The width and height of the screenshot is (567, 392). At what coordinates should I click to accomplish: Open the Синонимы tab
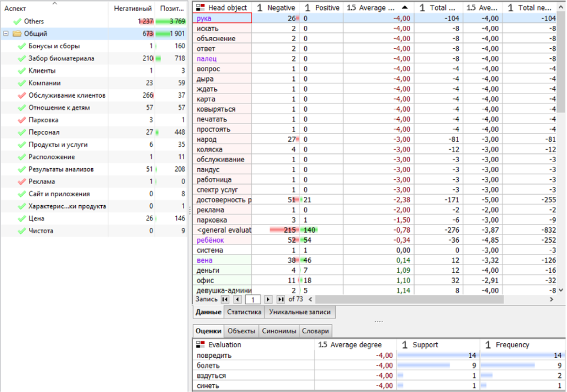click(x=279, y=331)
